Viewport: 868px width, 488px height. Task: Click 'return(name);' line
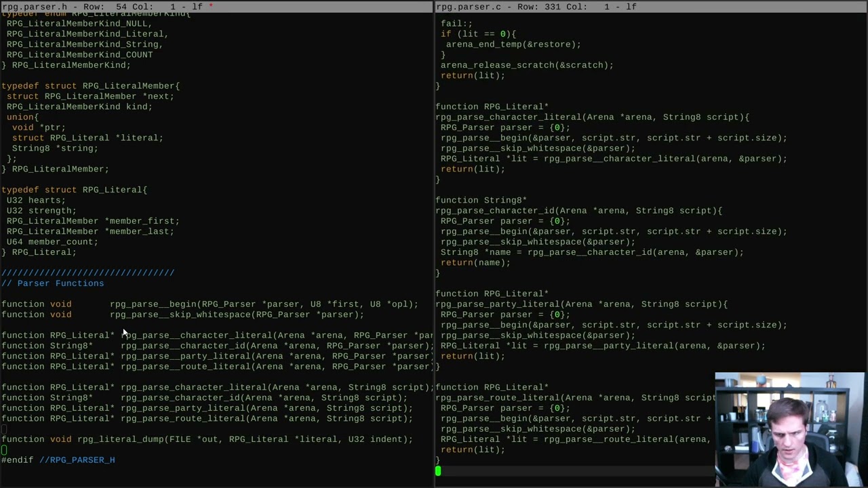[x=475, y=262]
